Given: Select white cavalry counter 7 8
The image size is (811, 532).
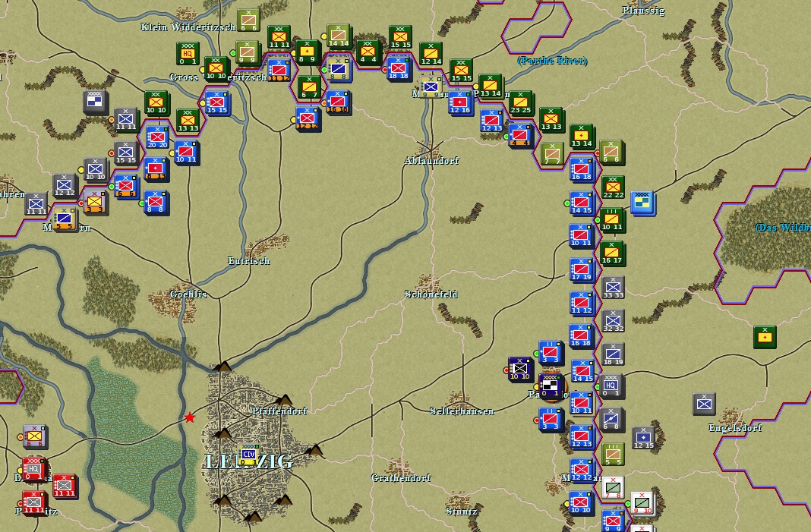Looking at the screenshot, I should [613, 488].
